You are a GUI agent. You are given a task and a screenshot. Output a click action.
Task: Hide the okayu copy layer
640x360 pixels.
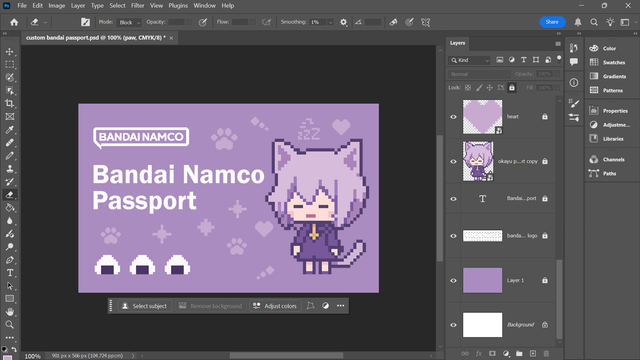pyautogui.click(x=453, y=162)
